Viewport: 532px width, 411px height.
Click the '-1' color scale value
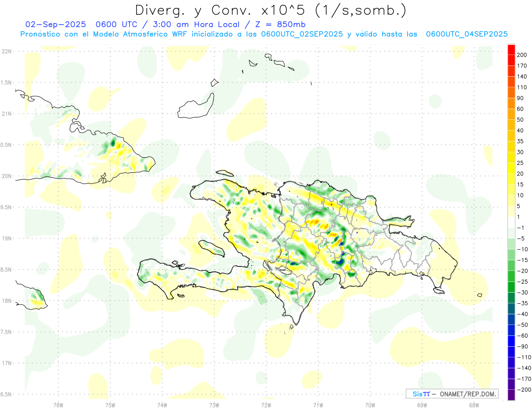point(520,227)
